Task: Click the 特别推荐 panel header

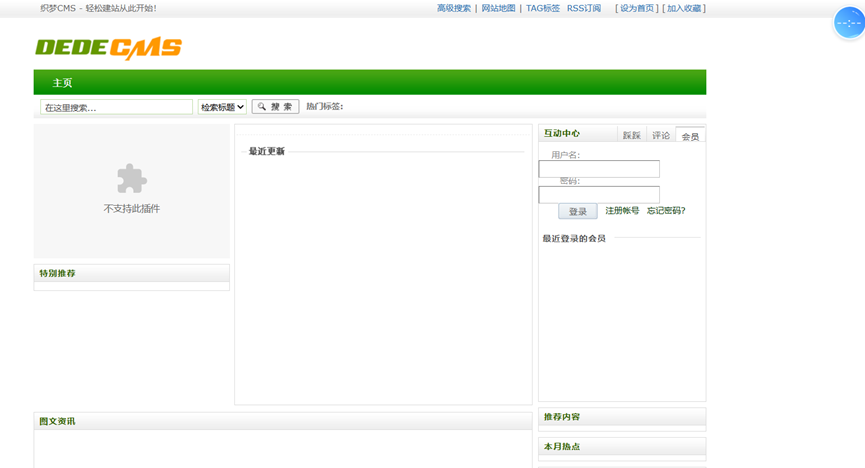Action: 132,273
